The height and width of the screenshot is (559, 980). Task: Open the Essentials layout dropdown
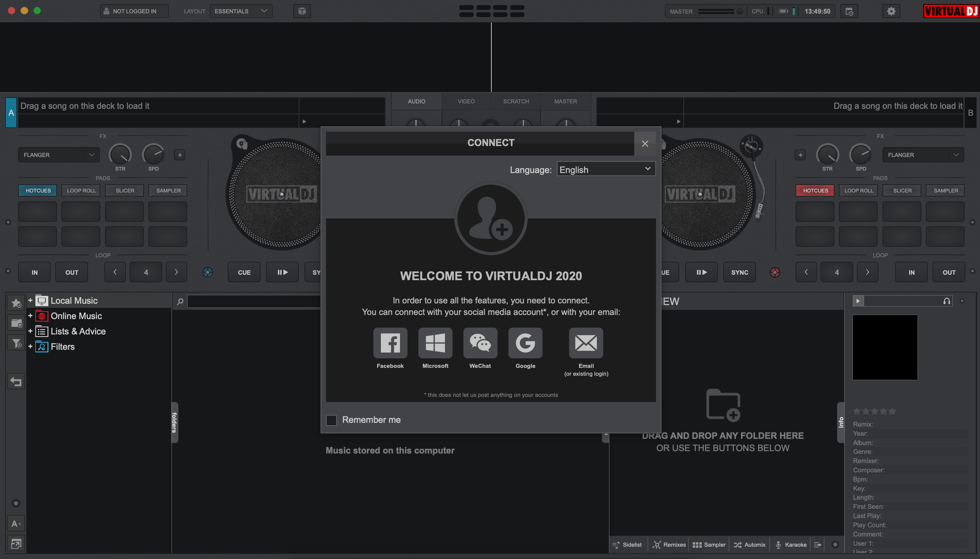click(241, 11)
